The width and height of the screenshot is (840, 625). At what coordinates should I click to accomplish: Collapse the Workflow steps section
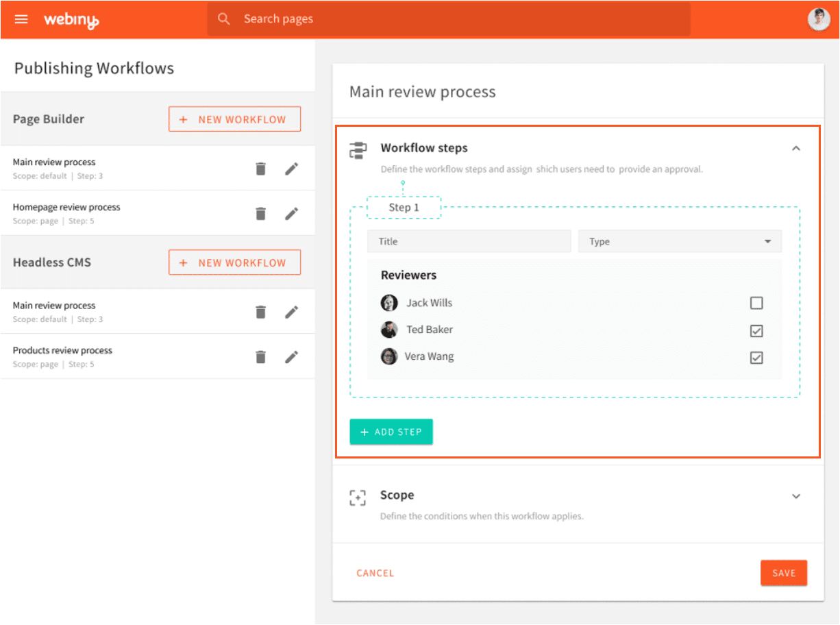click(x=795, y=148)
